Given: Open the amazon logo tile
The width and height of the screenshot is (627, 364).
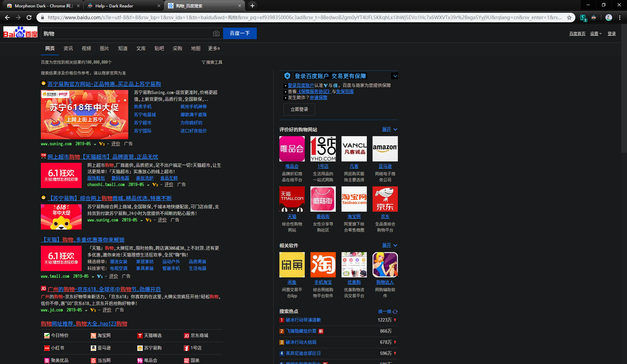Looking at the screenshot, I should [385, 149].
